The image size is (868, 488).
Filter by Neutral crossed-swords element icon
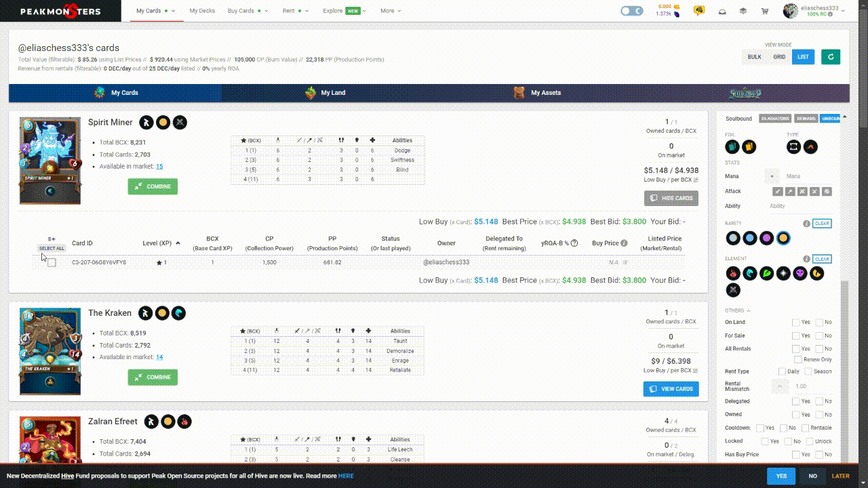point(733,290)
